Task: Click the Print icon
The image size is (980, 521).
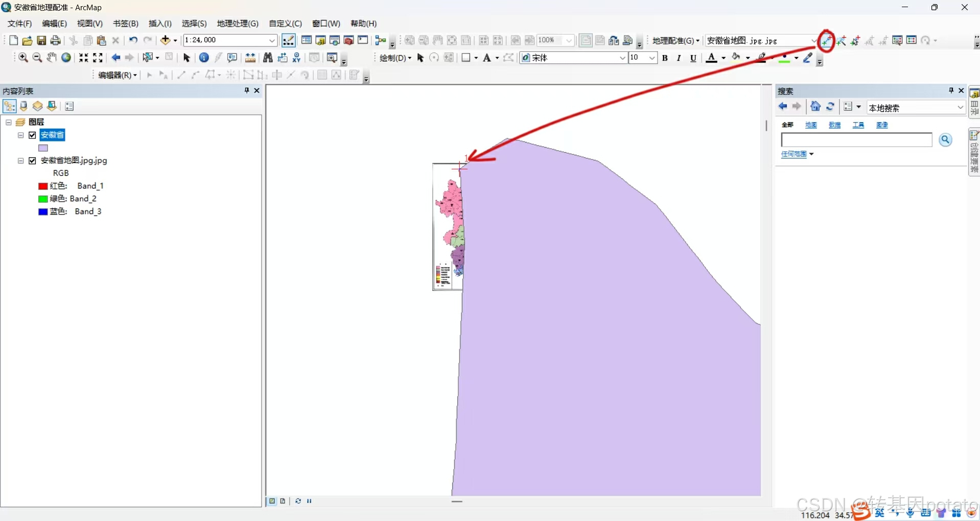Action: 56,40
